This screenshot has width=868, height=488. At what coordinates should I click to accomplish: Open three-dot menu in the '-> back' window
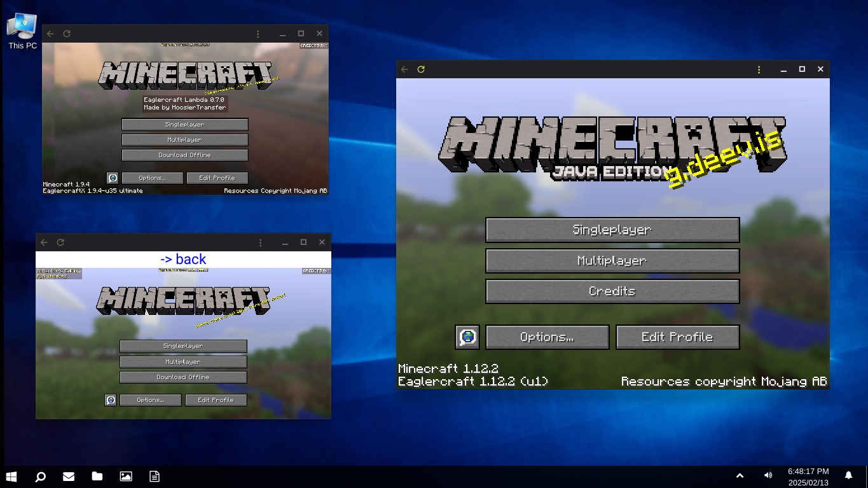(260, 242)
